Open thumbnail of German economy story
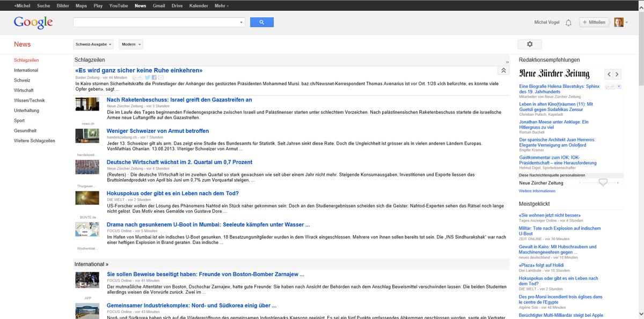 [x=87, y=167]
